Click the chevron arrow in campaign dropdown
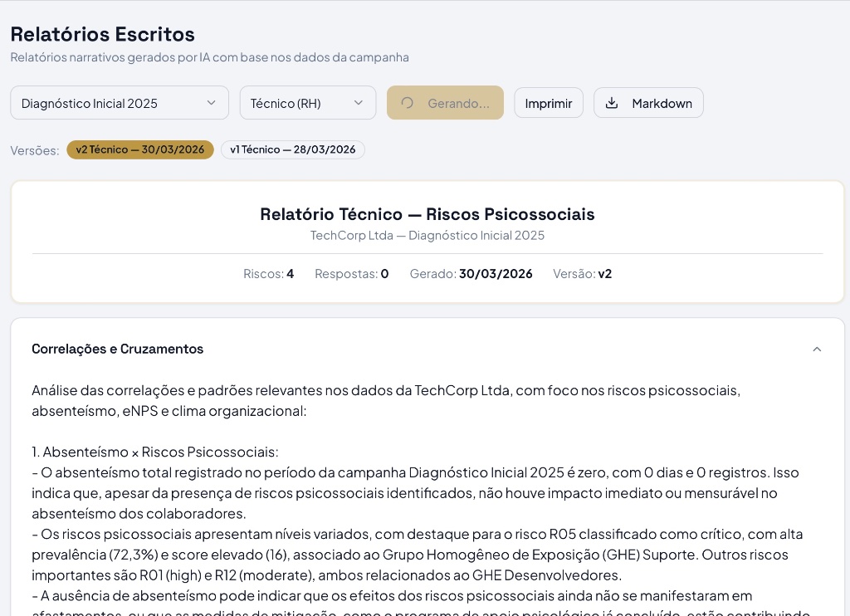The image size is (850, 616). click(x=212, y=103)
